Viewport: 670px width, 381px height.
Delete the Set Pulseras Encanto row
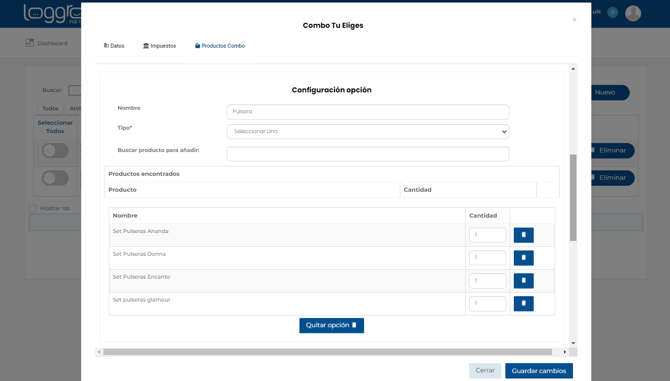[x=523, y=281]
